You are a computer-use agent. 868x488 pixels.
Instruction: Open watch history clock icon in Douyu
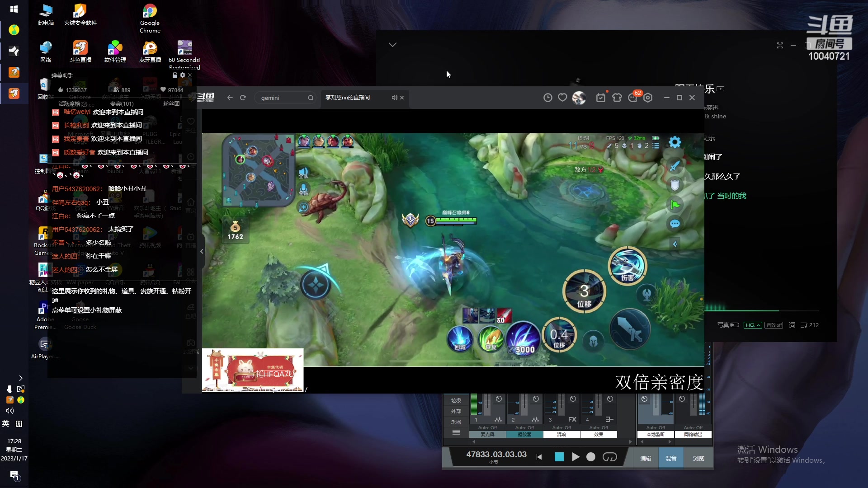point(547,98)
